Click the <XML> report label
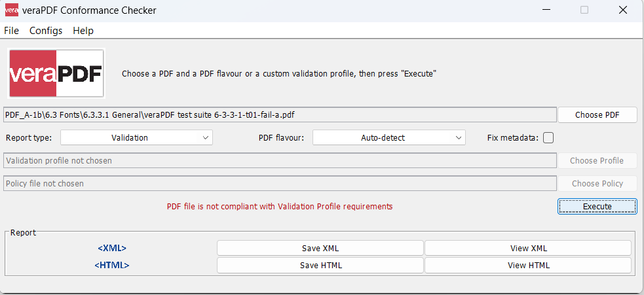Image resolution: width=644 pixels, height=295 pixels. point(112,248)
